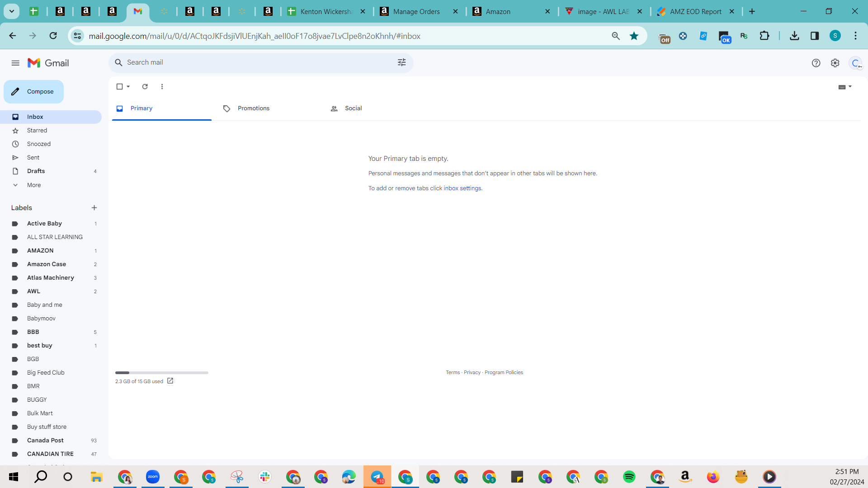Open the Inbox folder

point(51,117)
